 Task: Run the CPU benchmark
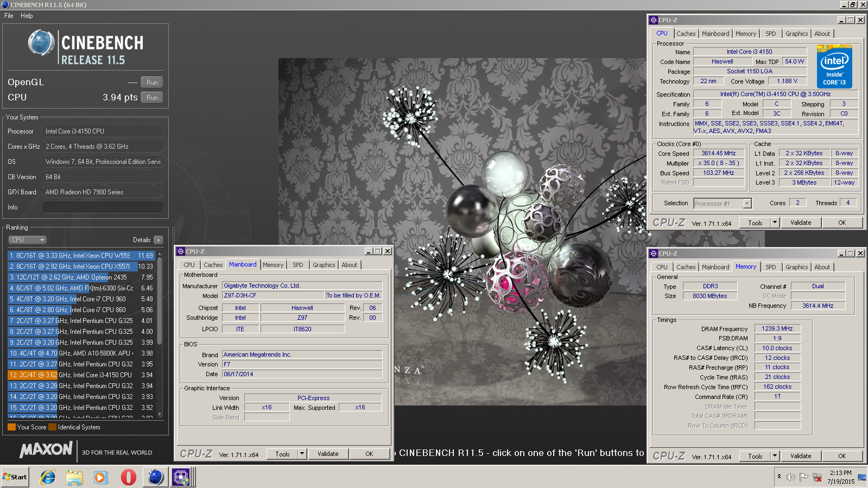152,98
